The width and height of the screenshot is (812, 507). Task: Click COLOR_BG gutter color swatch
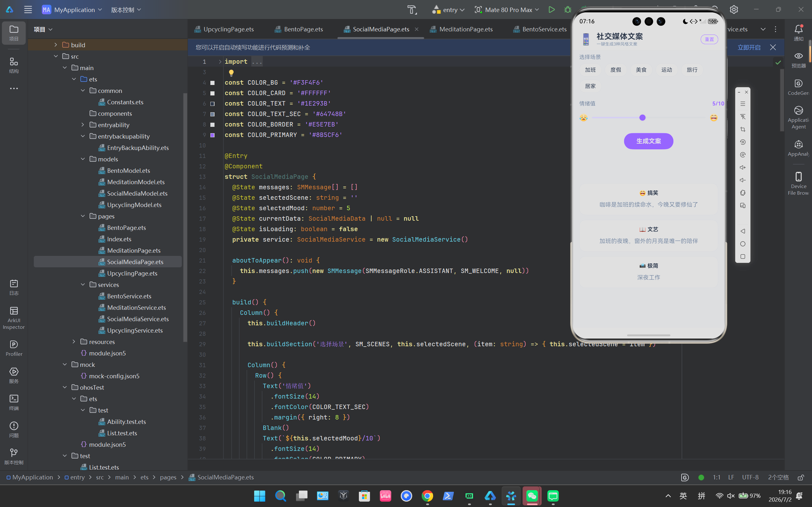tap(212, 83)
